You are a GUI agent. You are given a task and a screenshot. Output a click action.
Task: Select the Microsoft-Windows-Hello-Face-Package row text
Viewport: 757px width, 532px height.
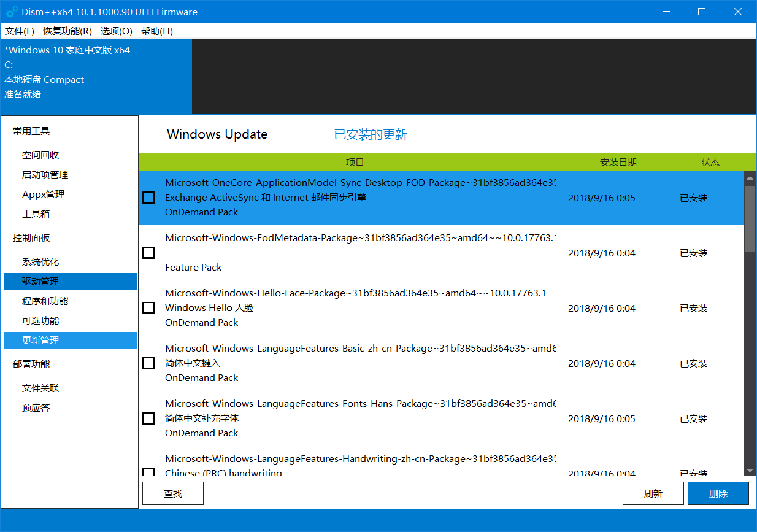click(x=355, y=293)
